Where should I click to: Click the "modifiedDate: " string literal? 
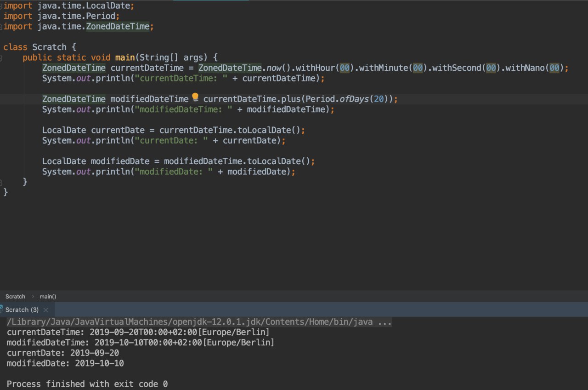[x=174, y=172]
